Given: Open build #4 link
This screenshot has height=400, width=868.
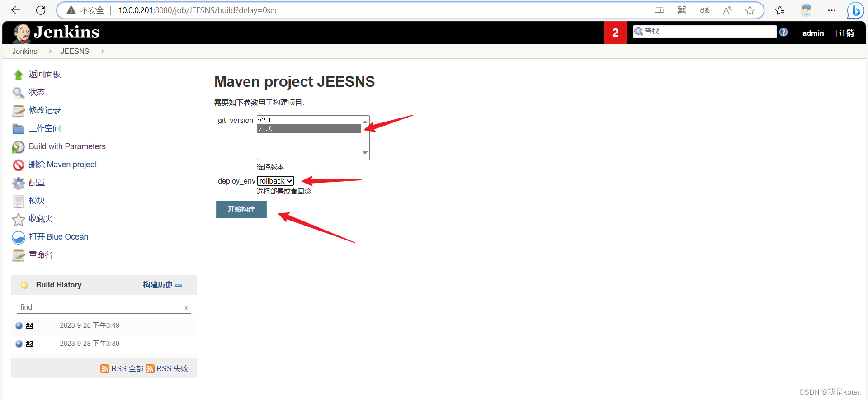Looking at the screenshot, I should 29,325.
